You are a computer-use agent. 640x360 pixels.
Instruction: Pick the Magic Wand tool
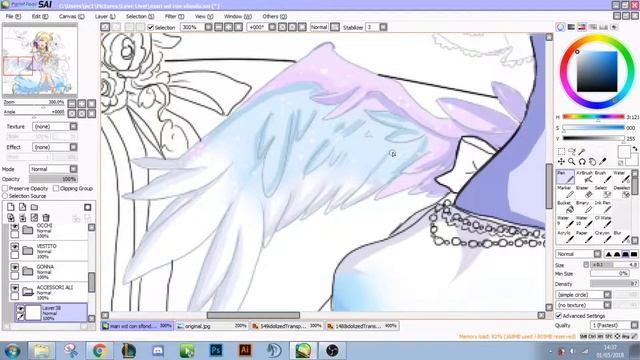tap(582, 151)
